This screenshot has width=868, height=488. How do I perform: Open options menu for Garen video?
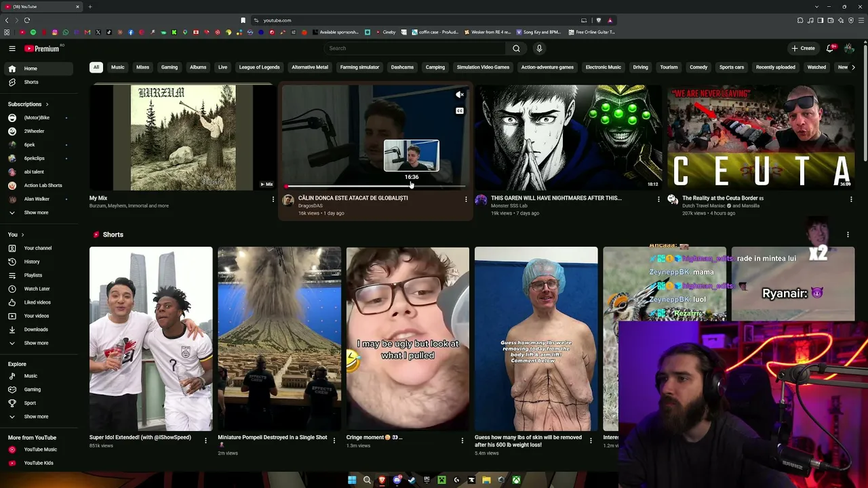pos(658,199)
